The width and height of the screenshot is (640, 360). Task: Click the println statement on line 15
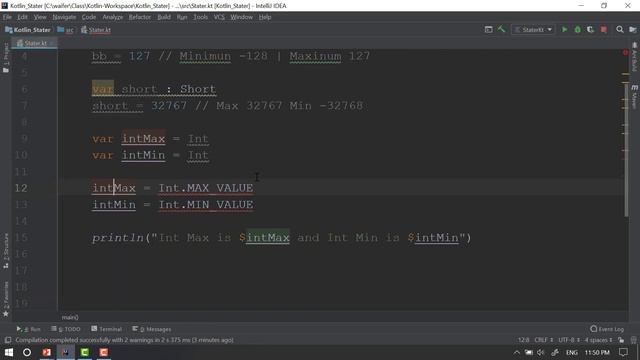(x=282, y=238)
